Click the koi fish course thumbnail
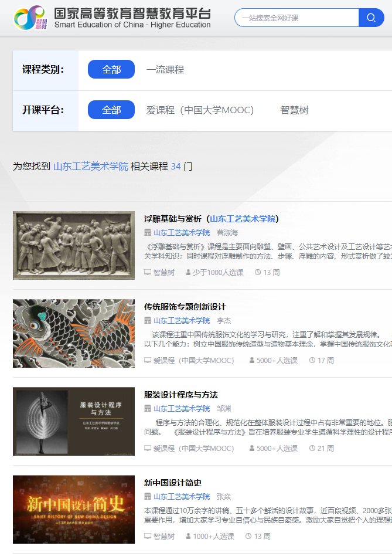Viewport: 392px width, 556px height. [x=74, y=334]
